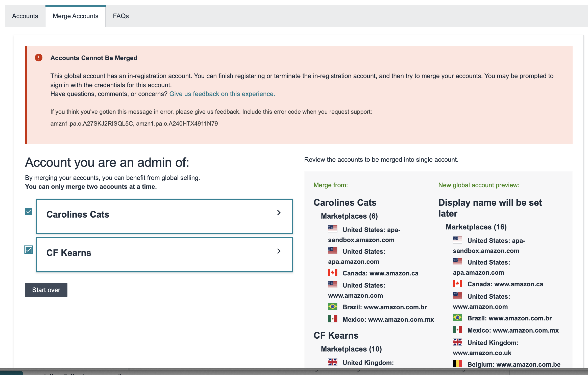The image size is (588, 375).
Task: Click Canada flag in global account preview
Action: pos(457,284)
